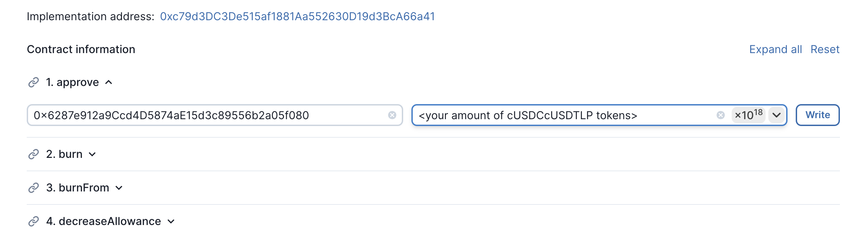Viewport: 868px width, 237px height.
Task: Click the Write button
Action: coord(818,115)
